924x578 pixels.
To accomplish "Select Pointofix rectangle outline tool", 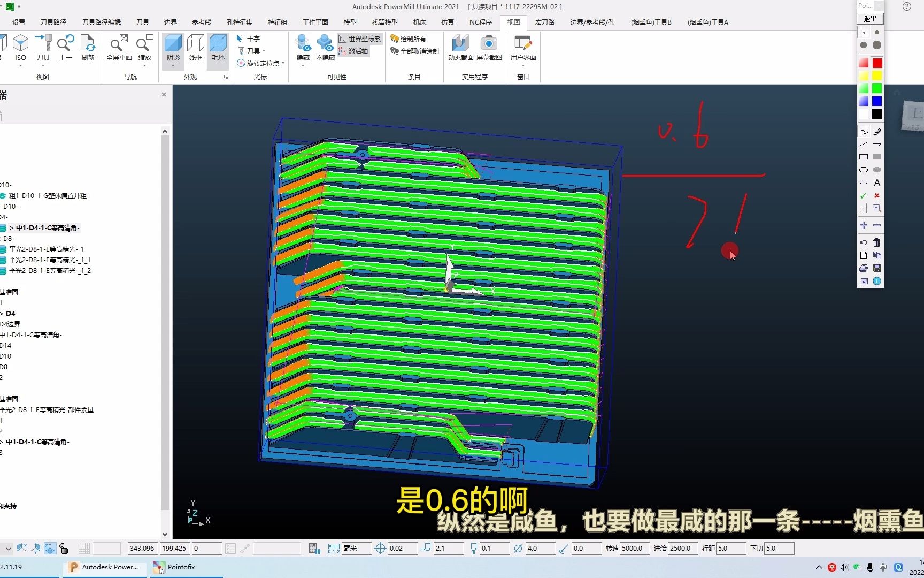I will click(x=864, y=157).
